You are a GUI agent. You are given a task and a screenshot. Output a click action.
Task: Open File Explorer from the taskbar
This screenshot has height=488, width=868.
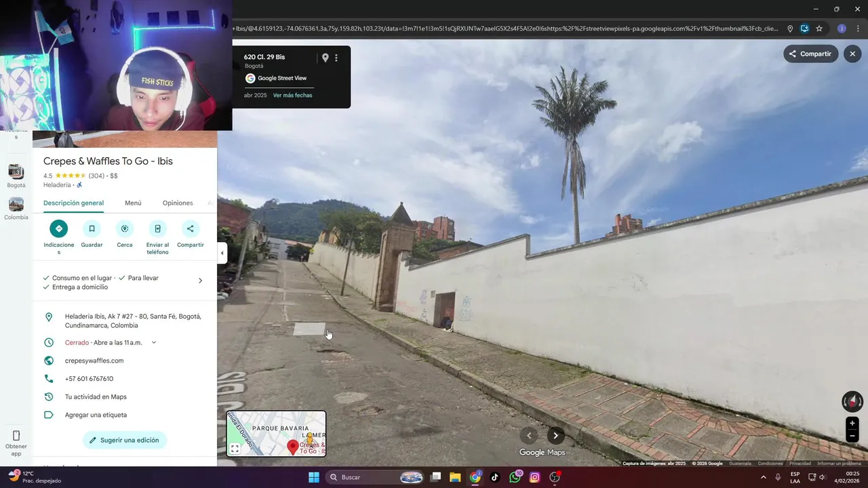[x=455, y=477]
